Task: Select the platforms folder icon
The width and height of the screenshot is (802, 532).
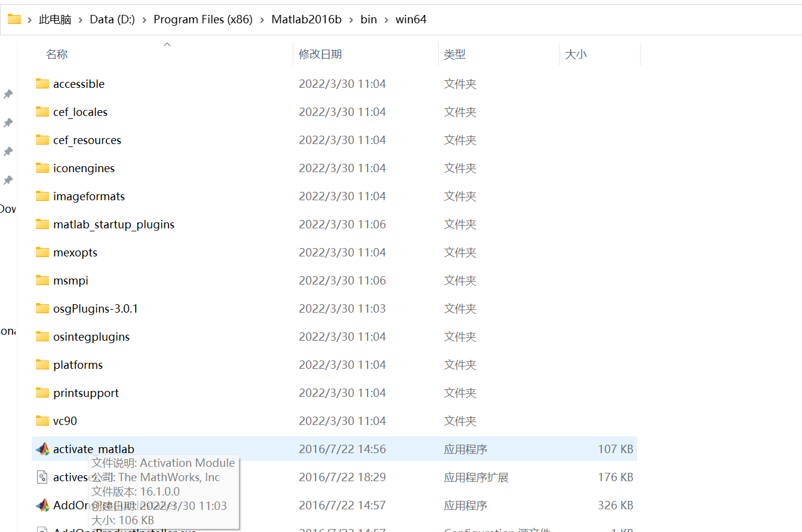Action: (x=42, y=365)
